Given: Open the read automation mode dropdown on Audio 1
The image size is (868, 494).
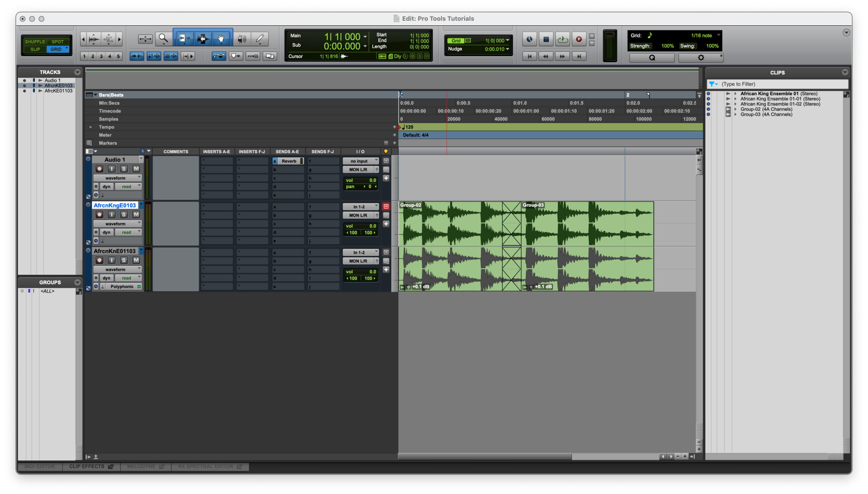Looking at the screenshot, I should (x=128, y=186).
